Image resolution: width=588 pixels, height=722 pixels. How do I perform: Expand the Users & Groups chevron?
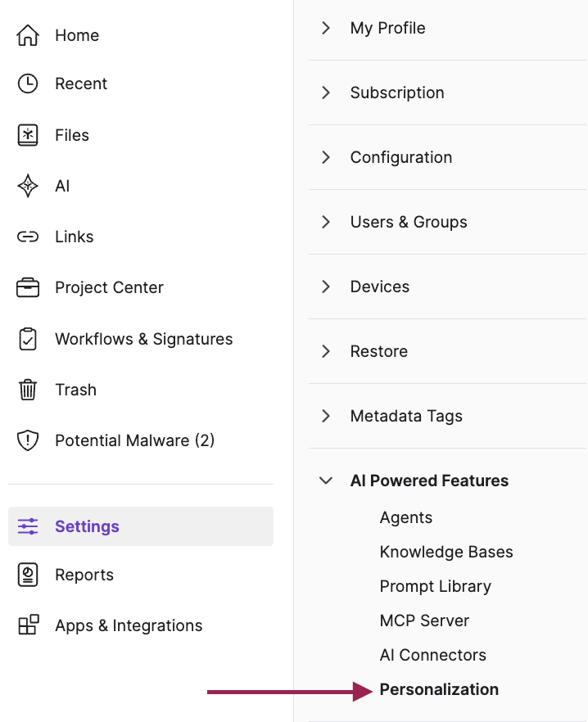pyautogui.click(x=326, y=222)
